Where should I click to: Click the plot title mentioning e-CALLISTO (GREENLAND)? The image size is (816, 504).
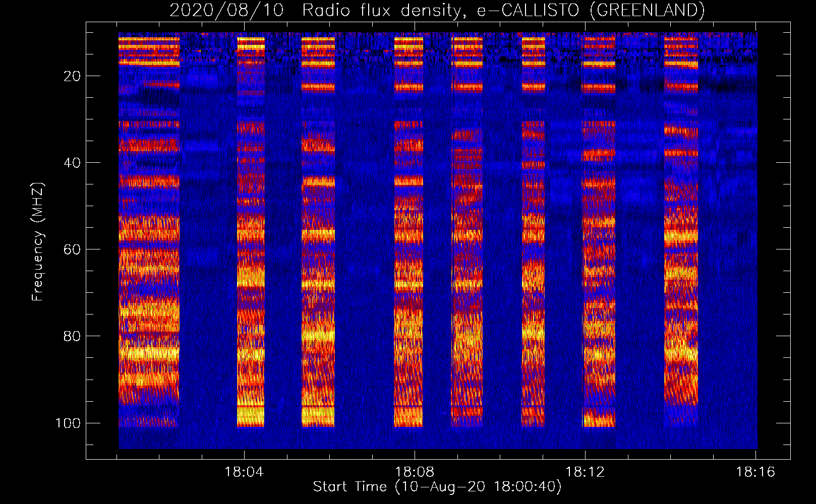(437, 10)
